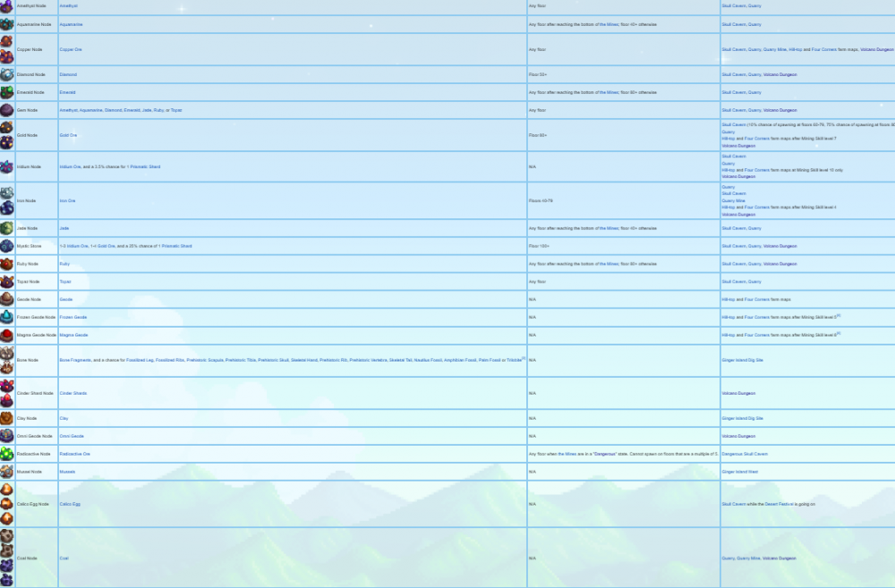895x588 pixels.
Task: Open the Jade Node image
Action: (7, 228)
